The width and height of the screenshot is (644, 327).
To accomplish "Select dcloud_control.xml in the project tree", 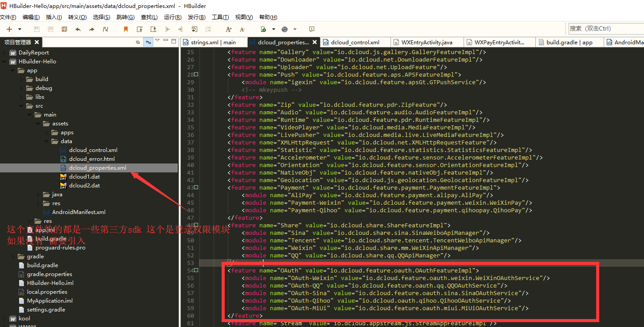I will tap(93, 150).
